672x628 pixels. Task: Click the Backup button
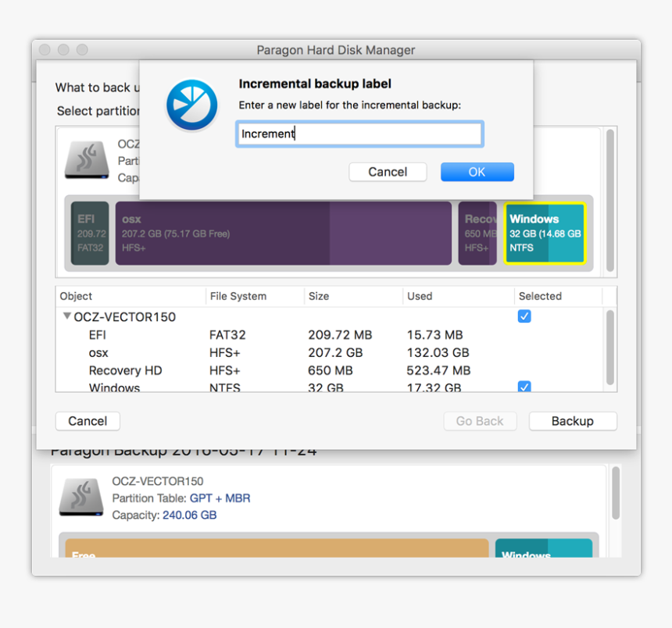pyautogui.click(x=573, y=421)
